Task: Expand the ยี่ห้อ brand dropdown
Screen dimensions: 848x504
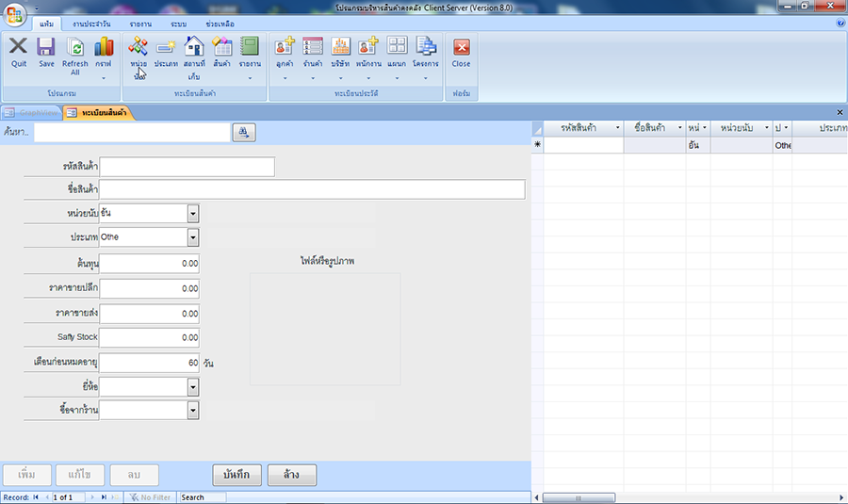Action: (x=192, y=386)
